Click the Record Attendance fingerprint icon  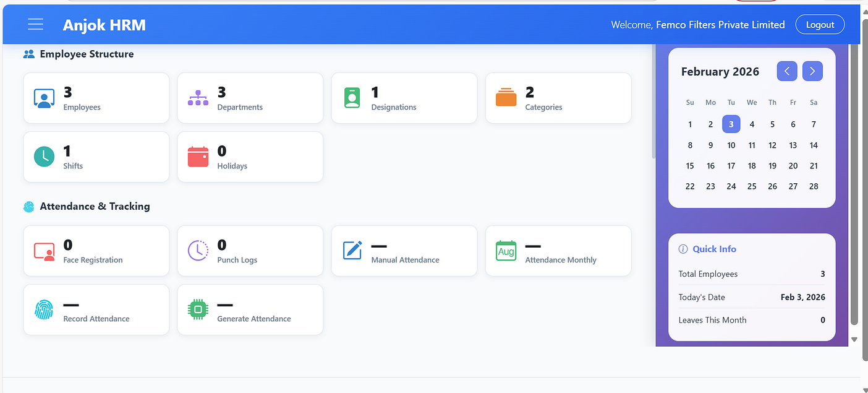(44, 309)
